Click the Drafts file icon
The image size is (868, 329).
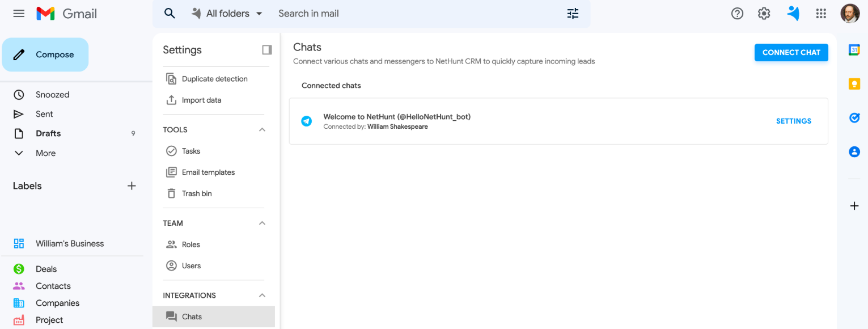tap(19, 133)
